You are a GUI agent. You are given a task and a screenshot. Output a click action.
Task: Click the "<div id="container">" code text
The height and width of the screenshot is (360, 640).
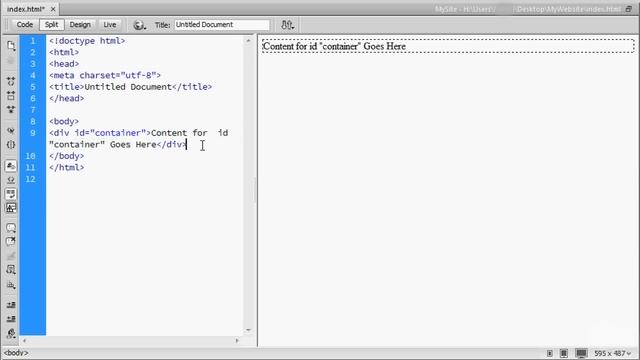point(100,133)
